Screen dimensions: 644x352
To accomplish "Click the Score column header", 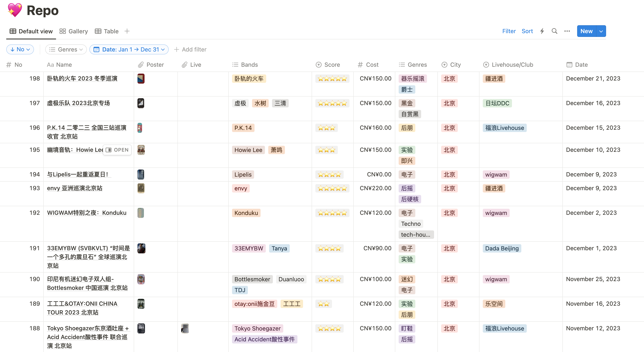I will point(327,65).
